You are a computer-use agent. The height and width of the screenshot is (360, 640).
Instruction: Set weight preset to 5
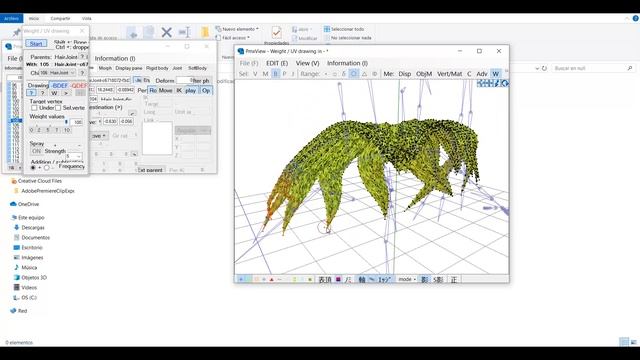(x=48, y=130)
